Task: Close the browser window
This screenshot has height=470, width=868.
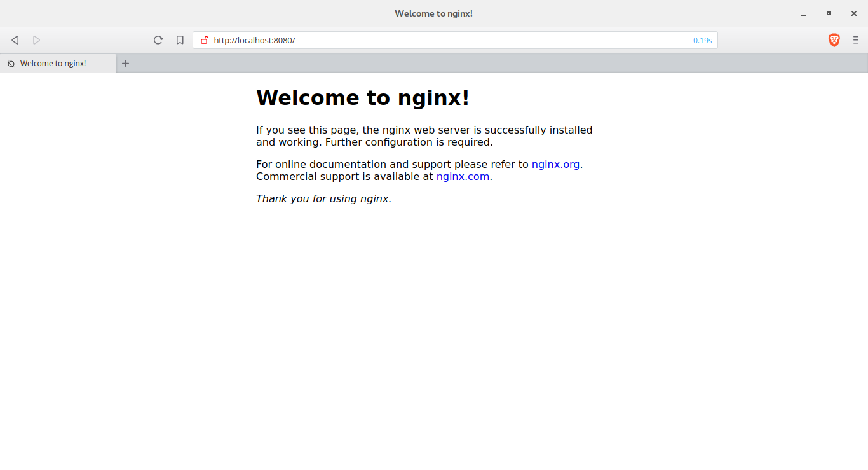Action: [x=853, y=13]
